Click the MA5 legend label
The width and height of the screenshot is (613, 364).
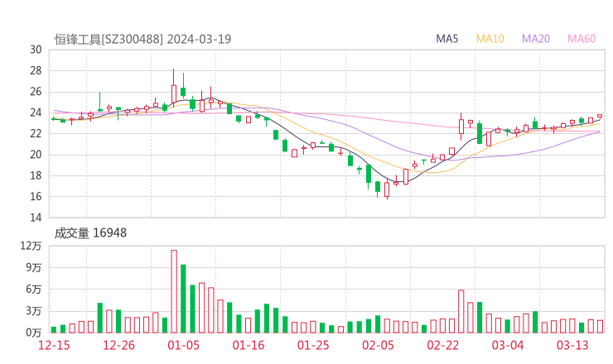click(446, 39)
